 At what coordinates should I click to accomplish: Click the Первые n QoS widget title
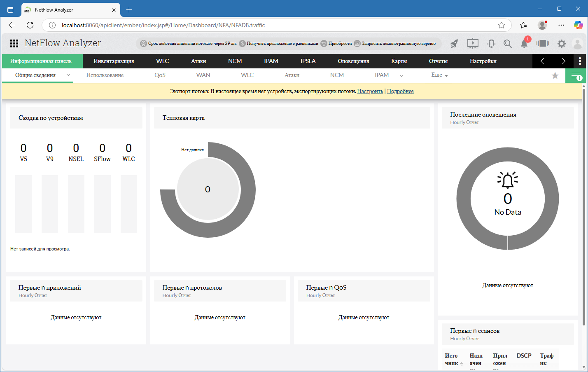coord(326,288)
